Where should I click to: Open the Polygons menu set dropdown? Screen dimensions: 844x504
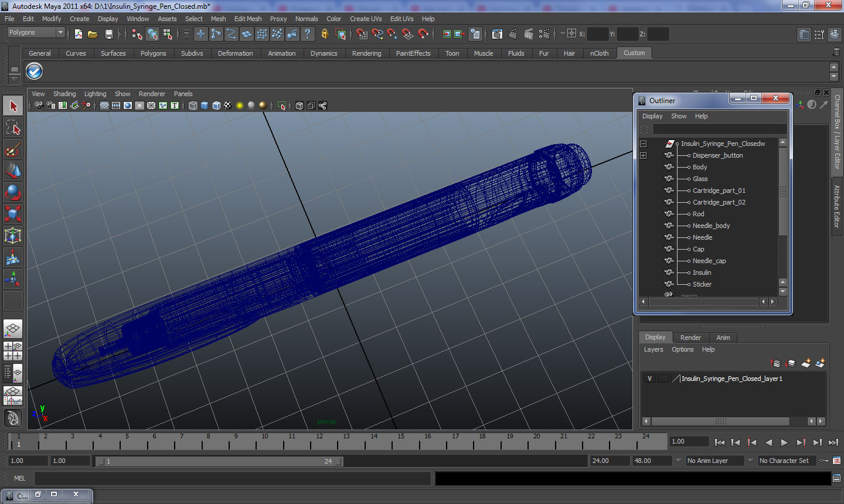[x=35, y=33]
